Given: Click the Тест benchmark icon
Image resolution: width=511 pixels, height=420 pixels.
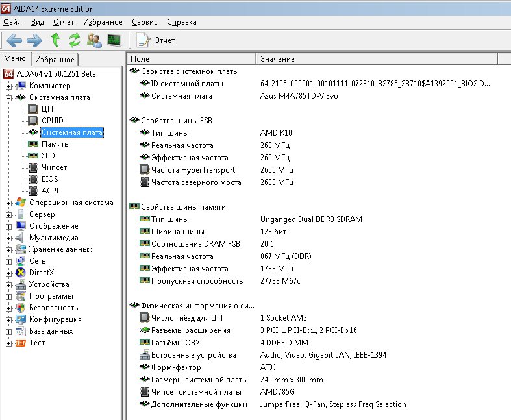Looking at the screenshot, I should point(21,343).
